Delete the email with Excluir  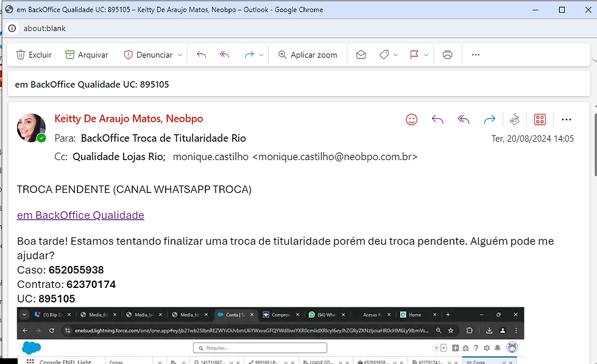pos(34,55)
